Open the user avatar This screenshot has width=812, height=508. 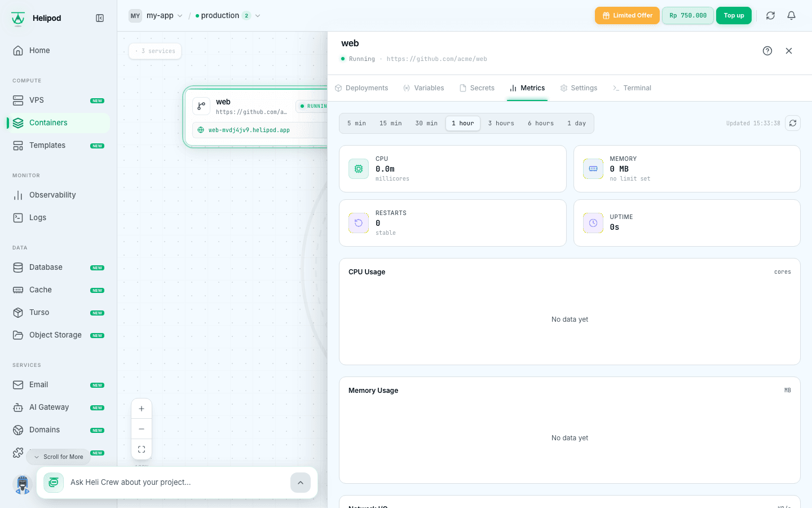pyautogui.click(x=23, y=484)
